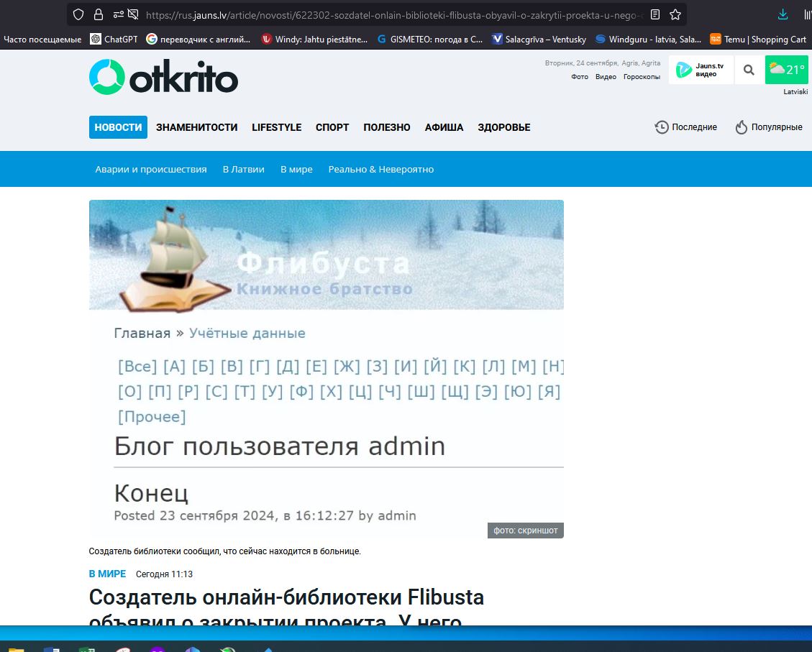Click the blocked autoplay icon in address bar
812x652 pixels.
(133, 14)
